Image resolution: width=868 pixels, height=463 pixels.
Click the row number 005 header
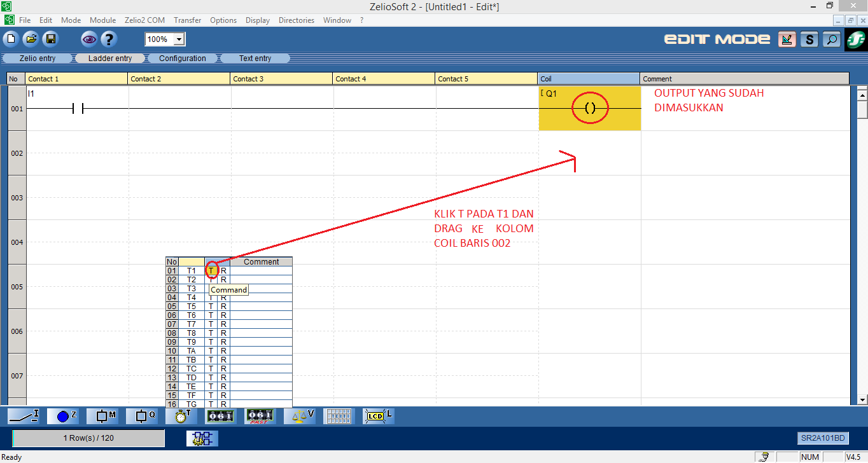[x=17, y=287]
